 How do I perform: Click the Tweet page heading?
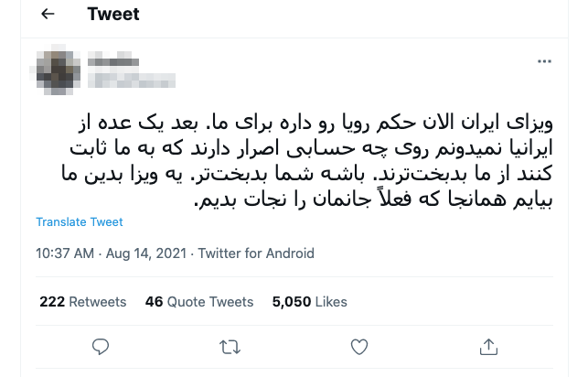pyautogui.click(x=112, y=14)
